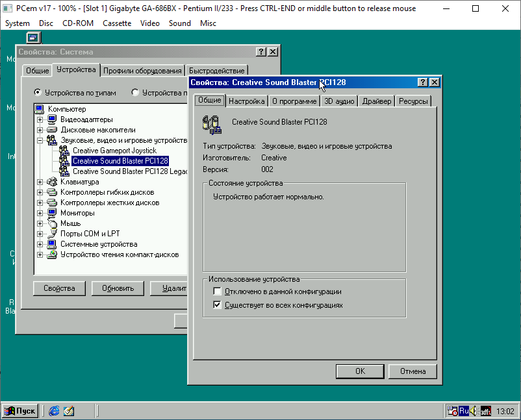Viewport: 521px width, 420px height.
Task: Select the 'Устройства по типам' radio button
Action: coord(38,92)
